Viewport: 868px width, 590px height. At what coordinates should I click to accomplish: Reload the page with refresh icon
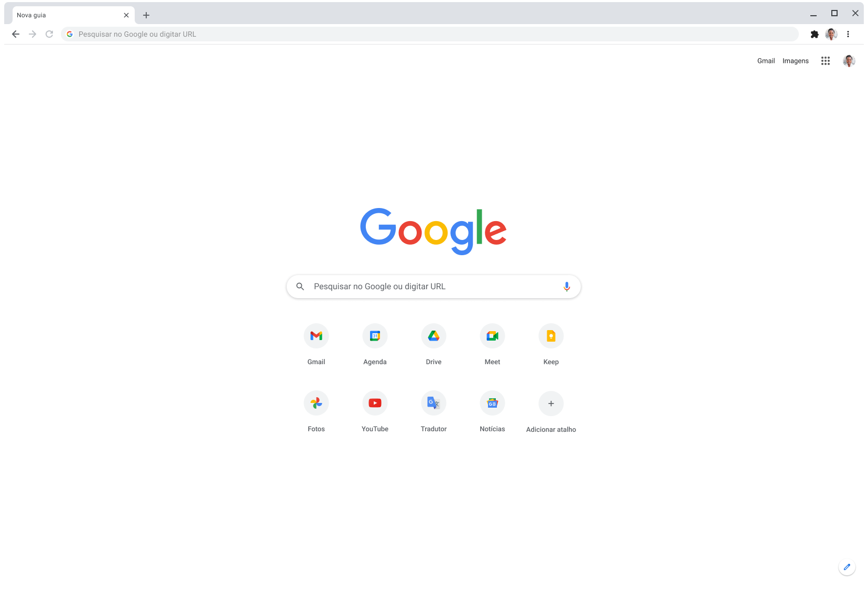pyautogui.click(x=49, y=34)
